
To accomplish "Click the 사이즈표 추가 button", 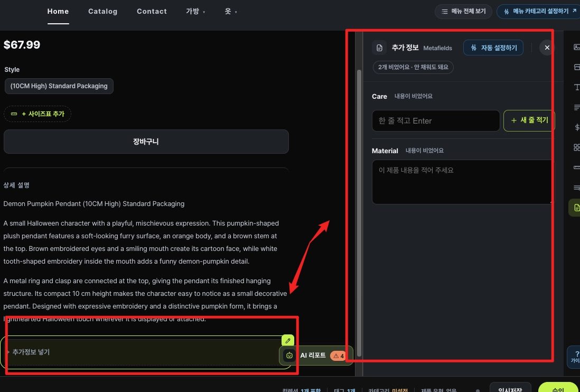I will click(38, 114).
